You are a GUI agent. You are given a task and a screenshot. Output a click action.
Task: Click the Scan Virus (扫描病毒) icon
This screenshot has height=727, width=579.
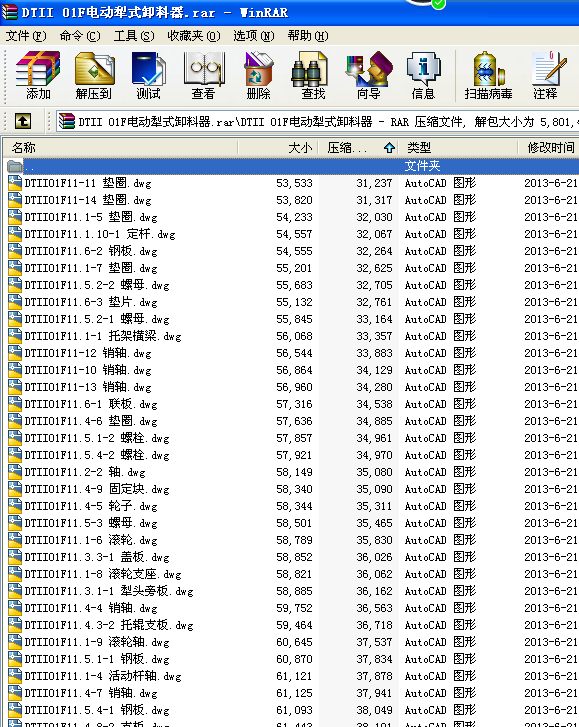[488, 69]
